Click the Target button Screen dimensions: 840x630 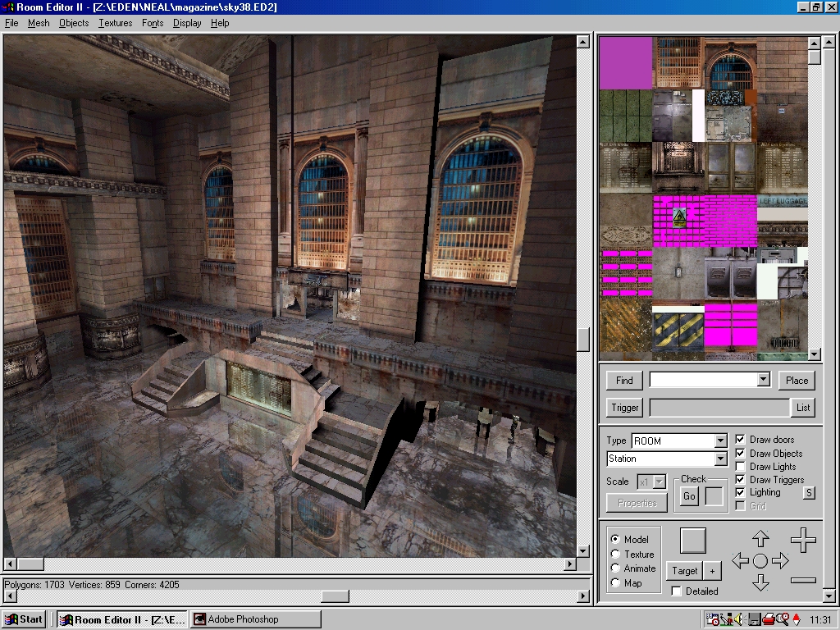685,571
